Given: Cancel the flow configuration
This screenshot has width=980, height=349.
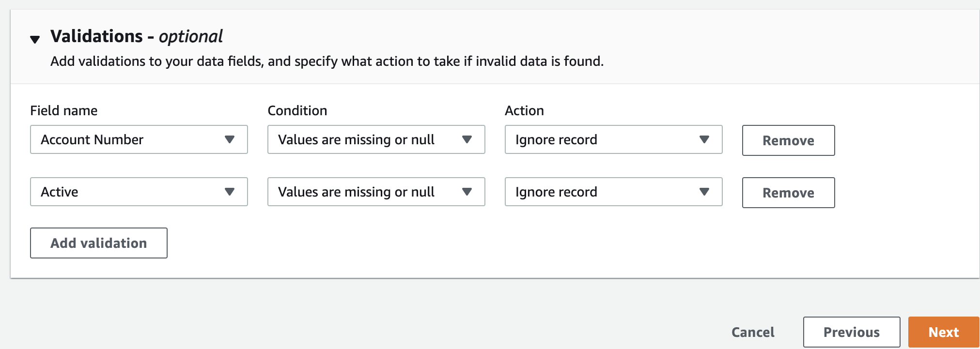Looking at the screenshot, I should [x=753, y=332].
